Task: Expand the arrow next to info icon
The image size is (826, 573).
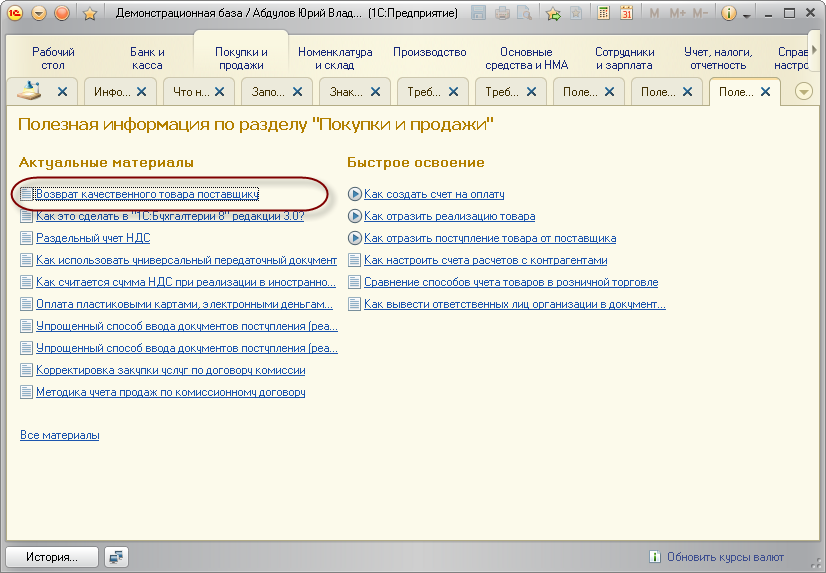Action: click(x=746, y=16)
